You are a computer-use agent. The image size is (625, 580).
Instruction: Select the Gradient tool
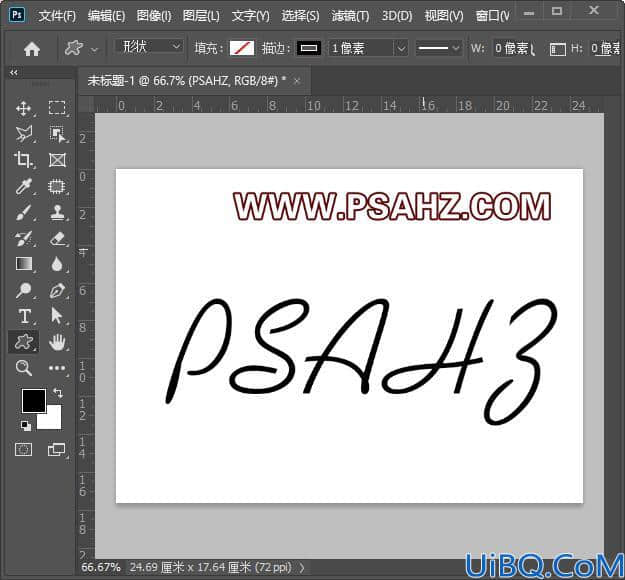pyautogui.click(x=24, y=264)
